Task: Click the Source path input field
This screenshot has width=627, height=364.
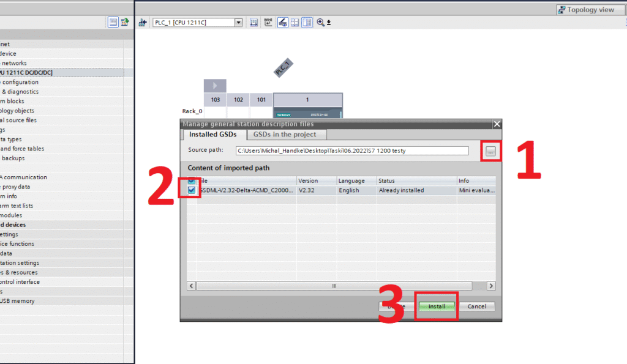Action: click(x=352, y=150)
